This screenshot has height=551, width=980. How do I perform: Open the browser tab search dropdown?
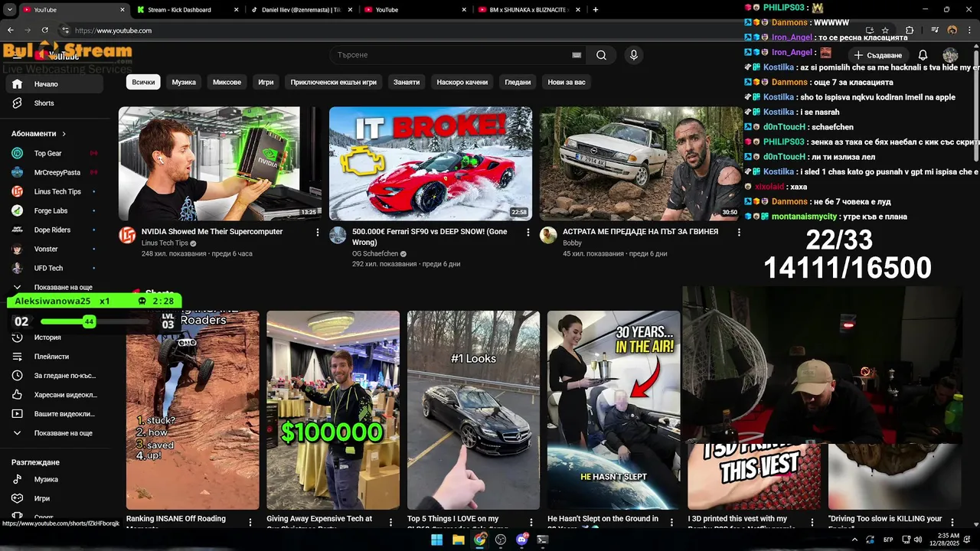coord(10,10)
